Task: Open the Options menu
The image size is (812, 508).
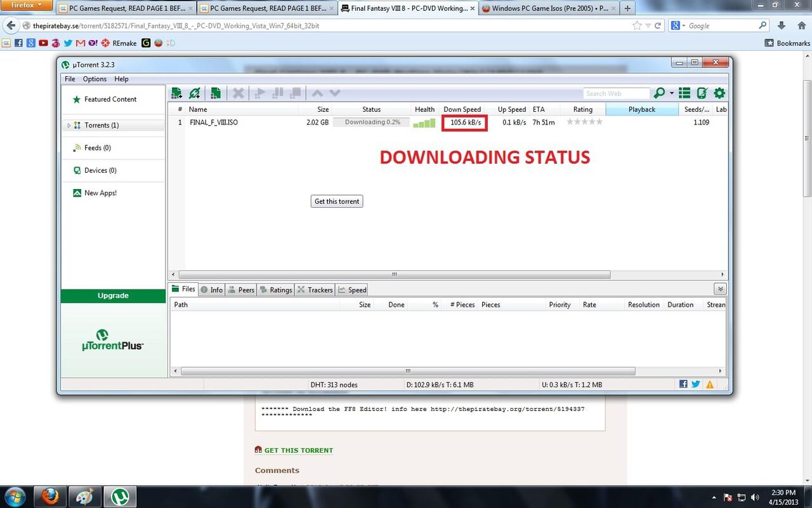Action: coord(95,79)
